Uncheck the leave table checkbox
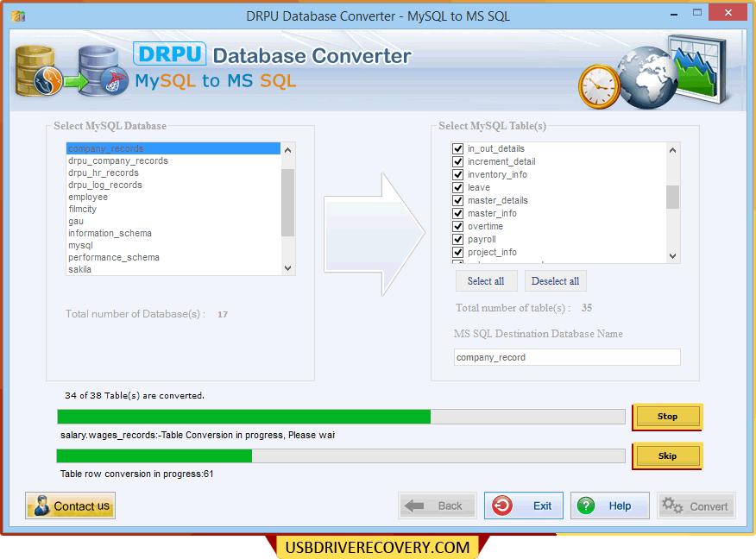Viewport: 756px width, 559px height. point(457,187)
